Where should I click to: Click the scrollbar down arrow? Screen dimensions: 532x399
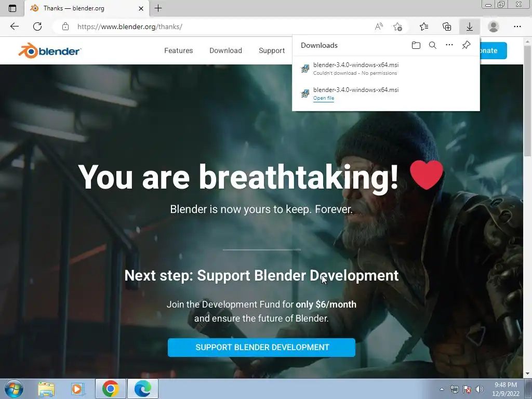pyautogui.click(x=527, y=374)
